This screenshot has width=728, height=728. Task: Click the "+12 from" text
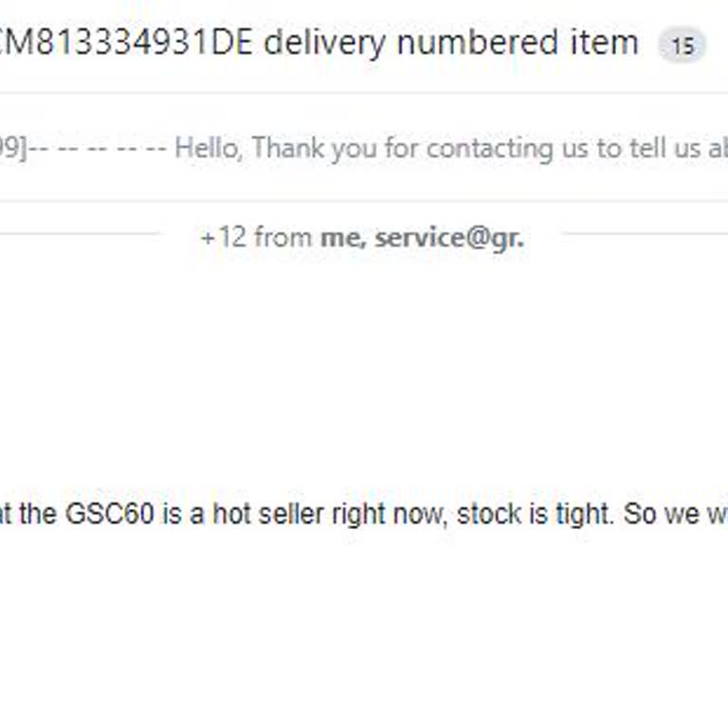point(256,237)
